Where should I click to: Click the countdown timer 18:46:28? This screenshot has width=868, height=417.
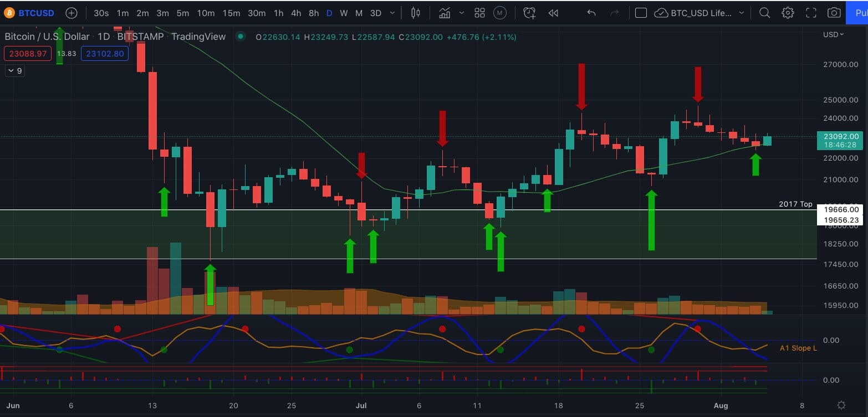840,145
